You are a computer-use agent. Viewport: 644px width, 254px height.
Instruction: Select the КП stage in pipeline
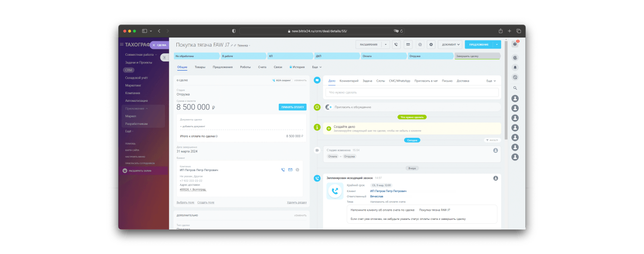coord(289,56)
